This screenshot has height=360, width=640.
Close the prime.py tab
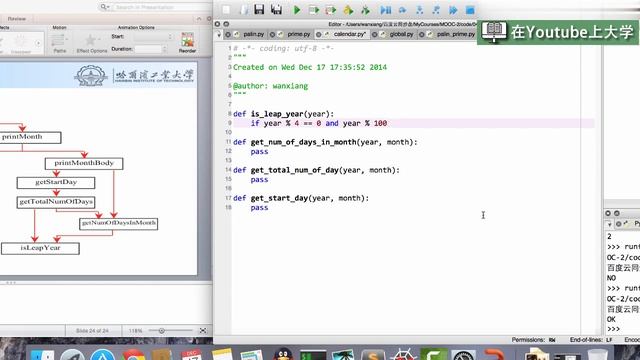[x=272, y=35]
